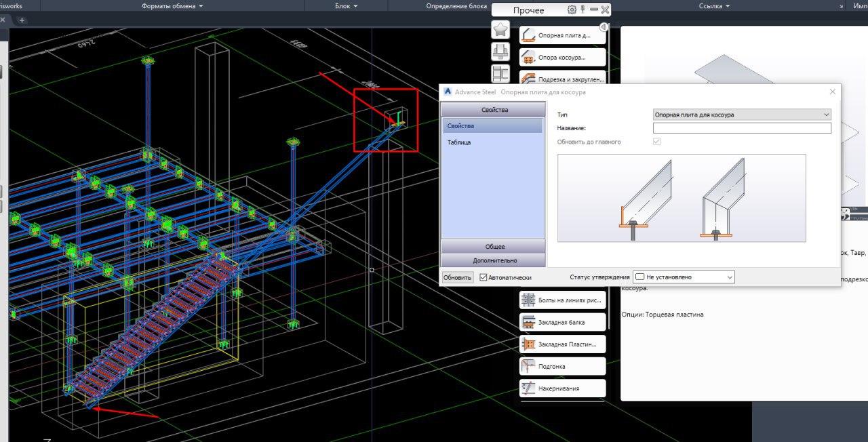Pick the Закладная балка tool

[562, 322]
